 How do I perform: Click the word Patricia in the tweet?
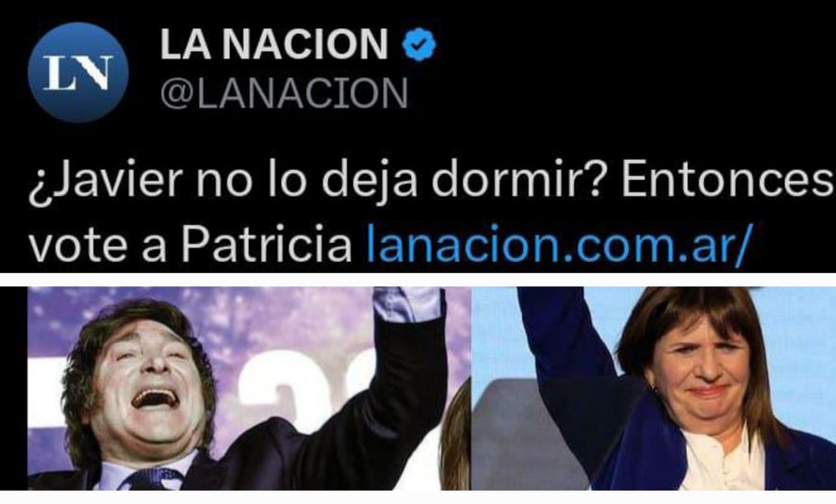point(267,245)
